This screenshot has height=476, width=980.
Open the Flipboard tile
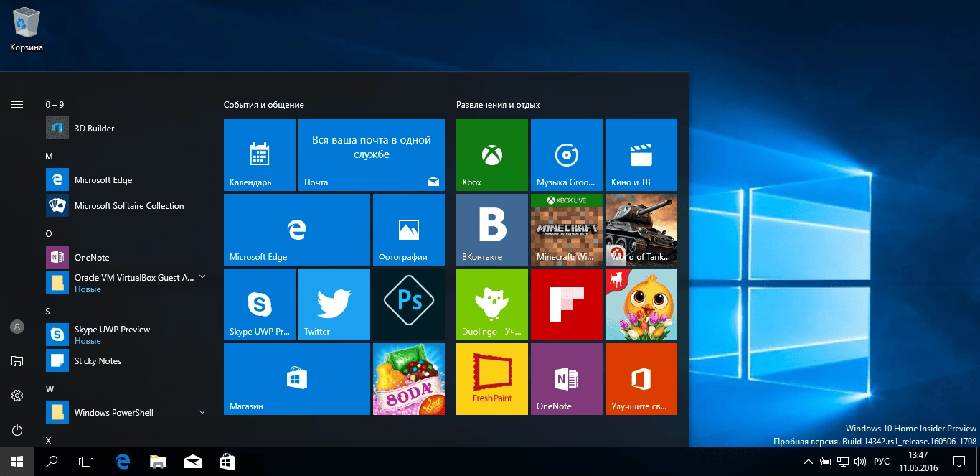[567, 304]
